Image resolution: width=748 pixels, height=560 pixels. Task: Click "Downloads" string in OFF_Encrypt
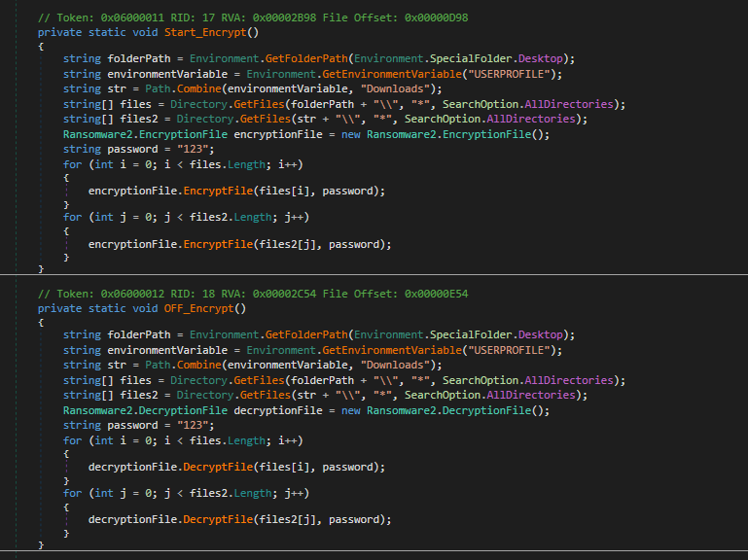[x=395, y=365]
